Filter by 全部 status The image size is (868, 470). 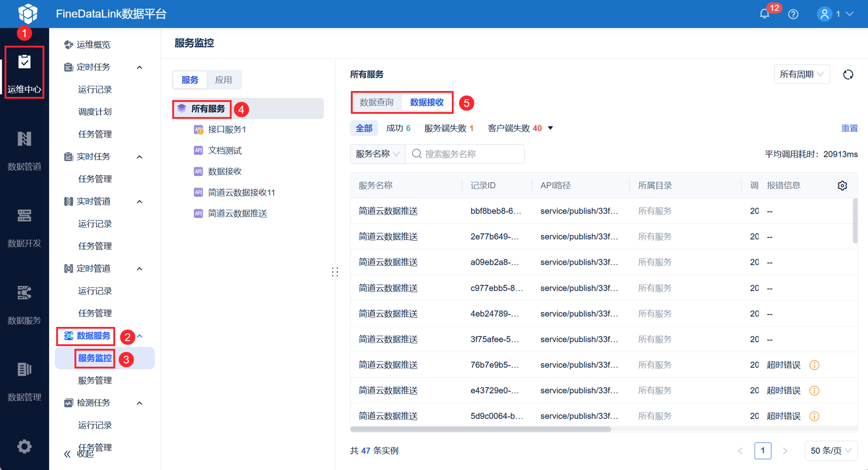tap(364, 128)
